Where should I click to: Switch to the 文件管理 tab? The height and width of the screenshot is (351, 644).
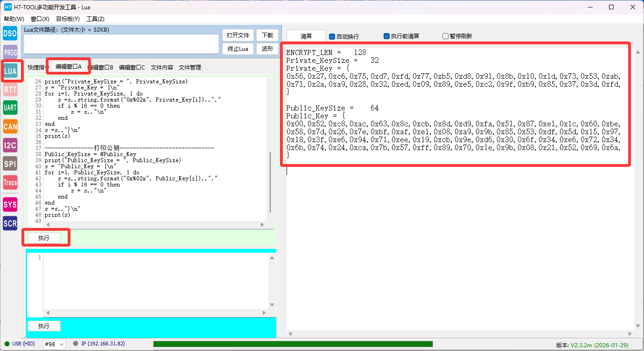[x=190, y=68]
